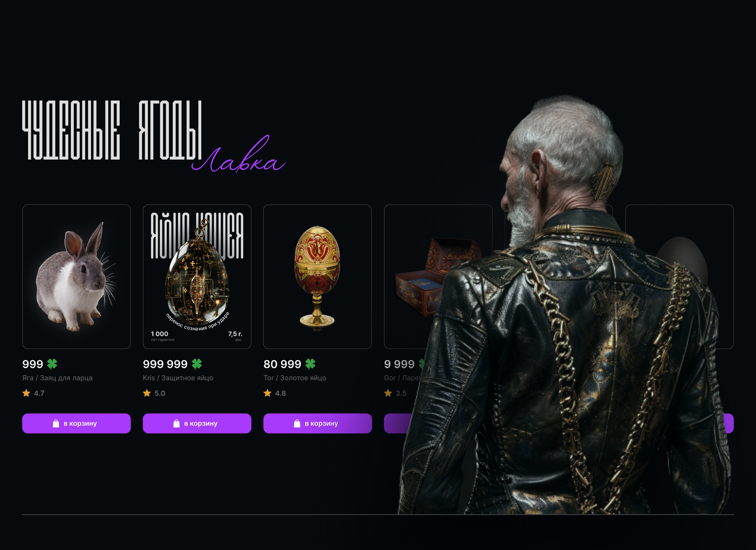
Task: Add the rabbit for the chest to cart
Action: click(76, 423)
